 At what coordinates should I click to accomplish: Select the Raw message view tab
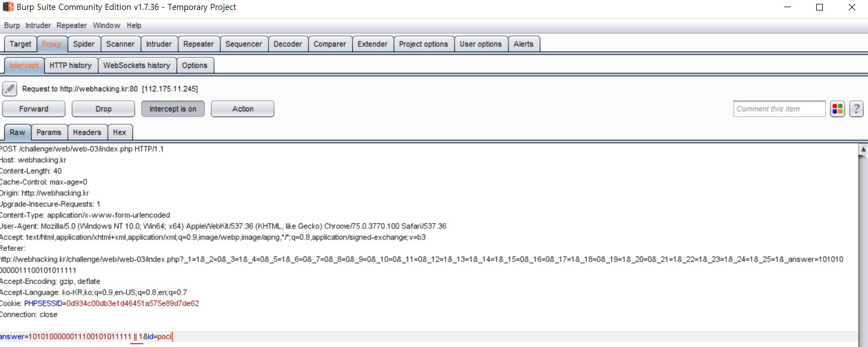[x=17, y=132]
